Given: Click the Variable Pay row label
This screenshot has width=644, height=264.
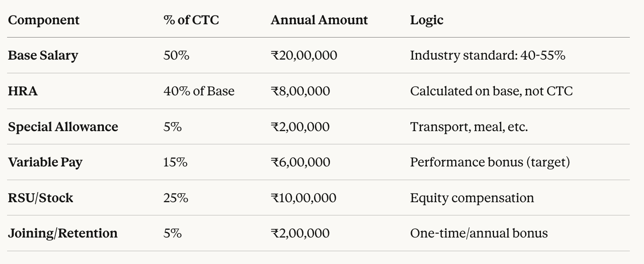Looking at the screenshot, I should click(45, 162).
